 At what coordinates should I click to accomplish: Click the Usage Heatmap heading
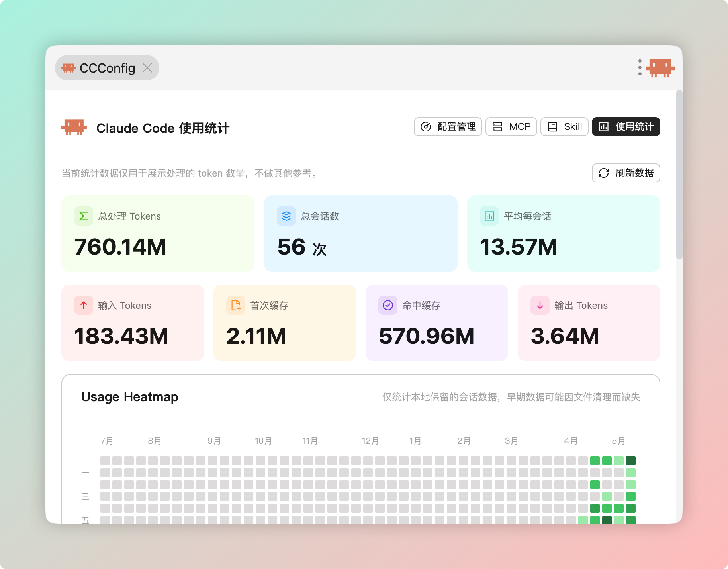click(130, 397)
